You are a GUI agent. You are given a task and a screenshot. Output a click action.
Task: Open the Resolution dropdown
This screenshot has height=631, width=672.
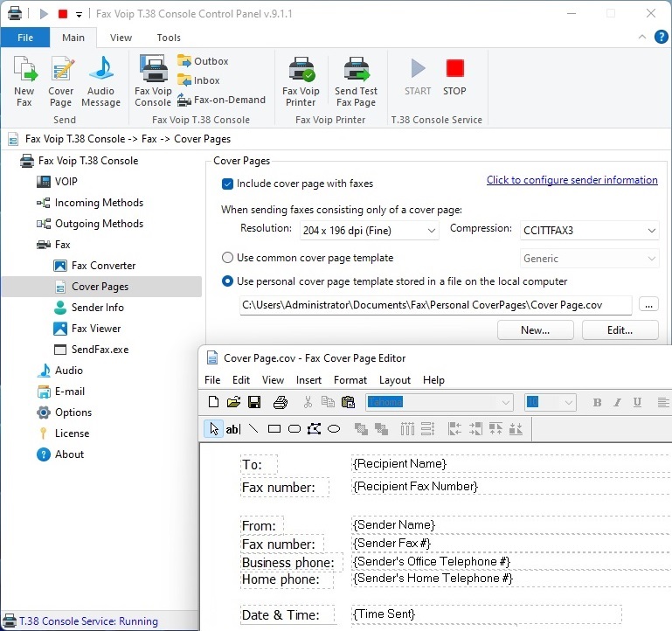pyautogui.click(x=370, y=231)
